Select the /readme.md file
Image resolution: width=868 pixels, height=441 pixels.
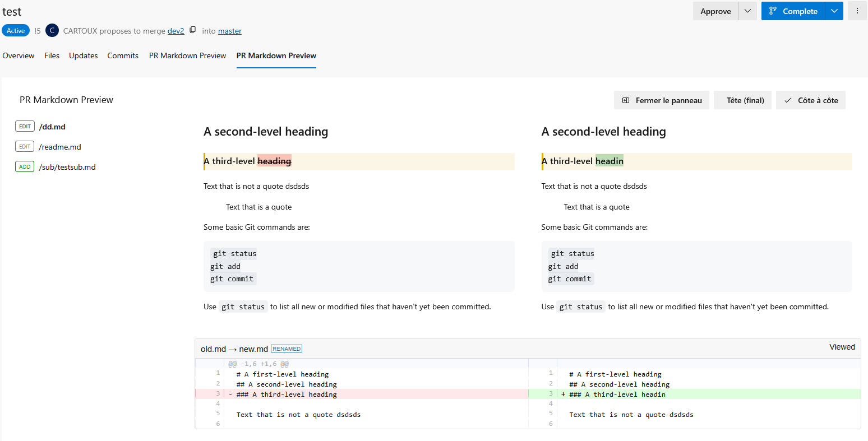(60, 147)
